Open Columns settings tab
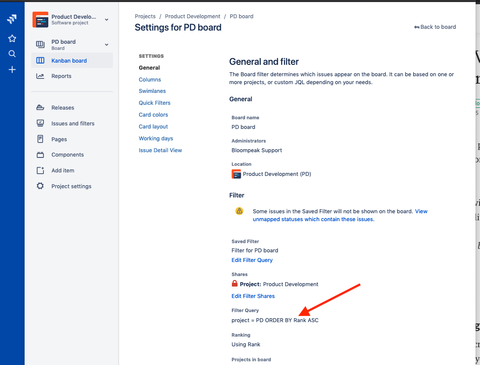Screen dimensions: 480x365 coord(150,79)
